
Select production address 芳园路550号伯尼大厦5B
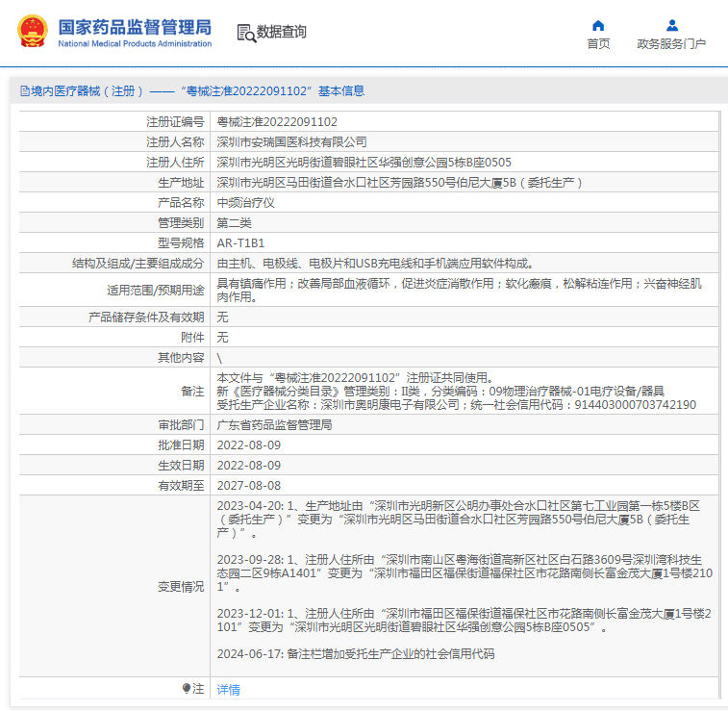point(399,183)
